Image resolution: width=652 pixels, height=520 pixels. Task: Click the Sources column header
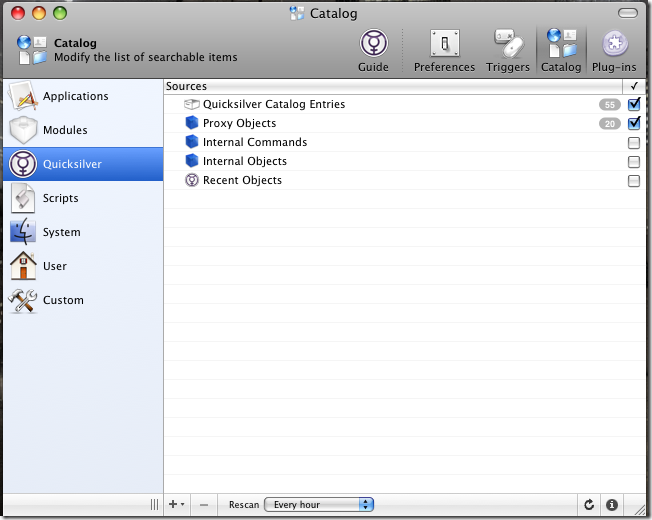pyautogui.click(x=393, y=86)
